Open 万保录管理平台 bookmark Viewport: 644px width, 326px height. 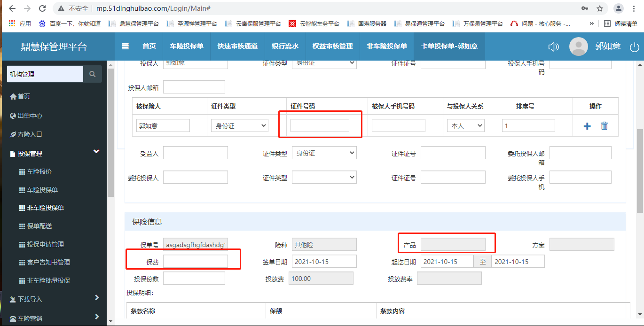[x=478, y=23]
